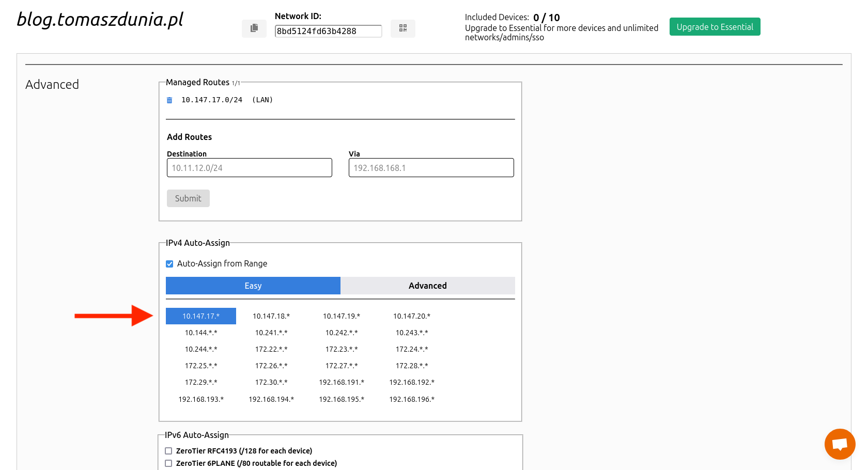Viewport: 868px width, 470px height.
Task: Pick the 172.22.*.* address range
Action: (271, 349)
